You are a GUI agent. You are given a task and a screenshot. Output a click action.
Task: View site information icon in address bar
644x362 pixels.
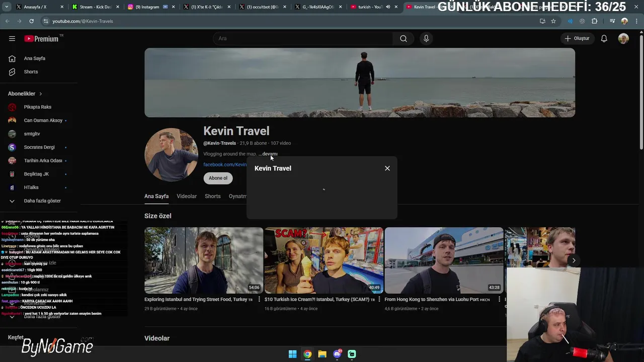pos(46,21)
